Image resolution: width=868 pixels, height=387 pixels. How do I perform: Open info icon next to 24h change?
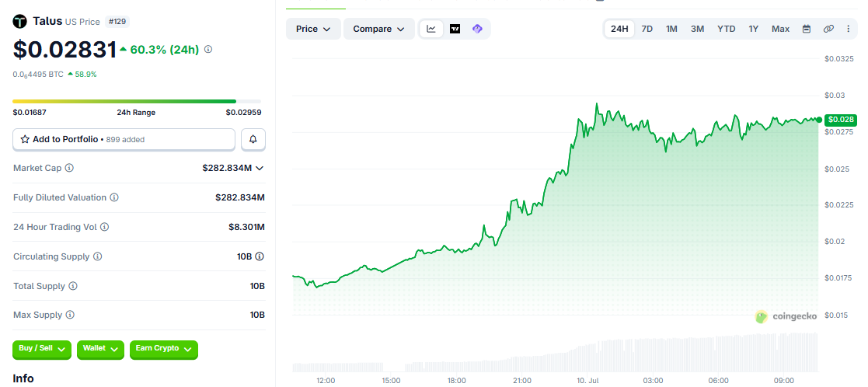click(x=208, y=49)
